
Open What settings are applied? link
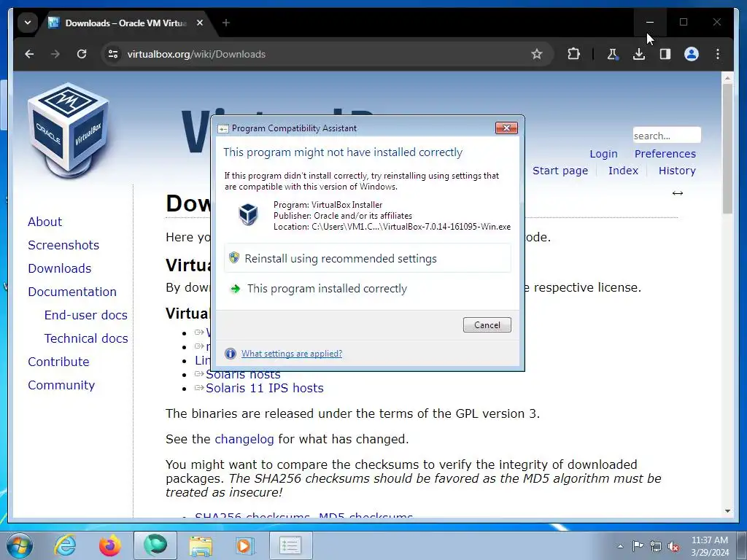(292, 354)
